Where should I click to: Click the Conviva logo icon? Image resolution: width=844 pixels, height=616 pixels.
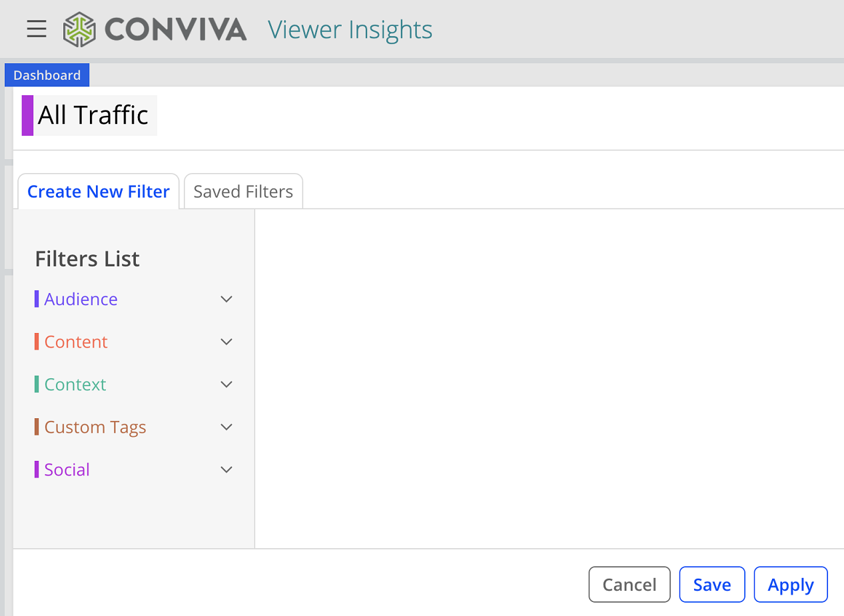[x=79, y=29]
